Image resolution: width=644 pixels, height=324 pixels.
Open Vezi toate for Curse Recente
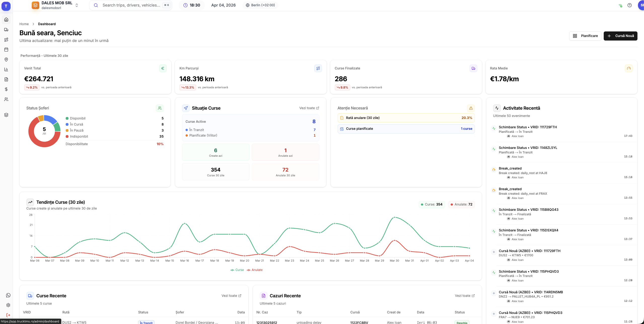(231, 296)
